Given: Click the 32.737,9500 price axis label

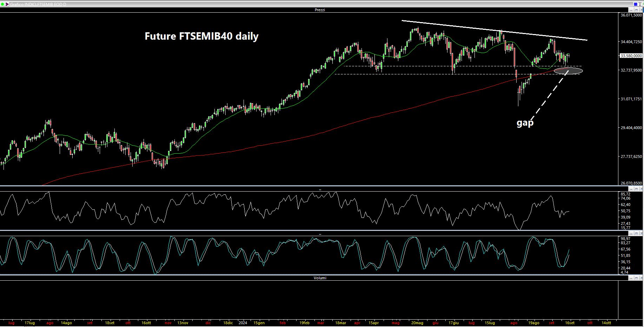Looking at the screenshot, I should click(x=631, y=70).
